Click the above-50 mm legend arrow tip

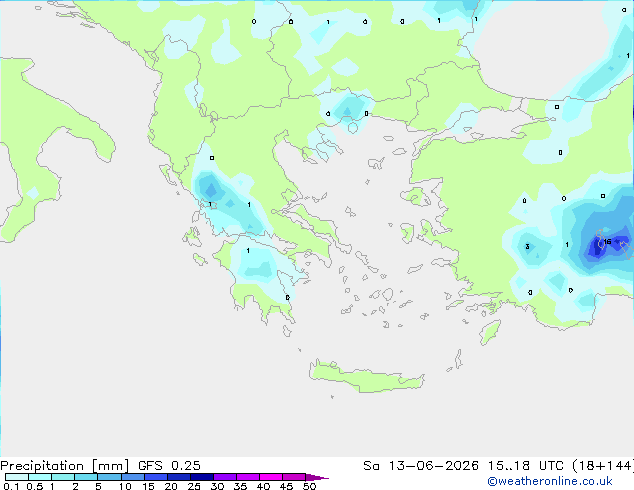point(317,477)
